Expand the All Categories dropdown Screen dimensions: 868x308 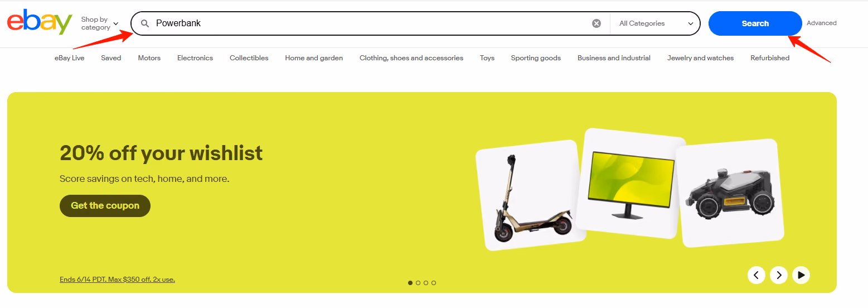[x=656, y=23]
